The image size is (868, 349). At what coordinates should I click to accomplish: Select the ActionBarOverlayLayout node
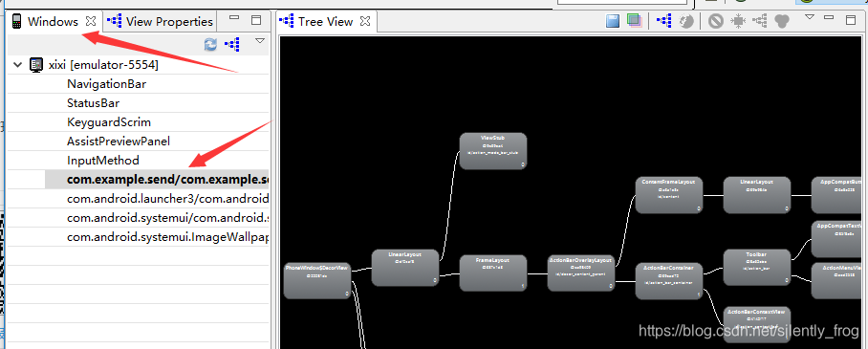[580, 273]
